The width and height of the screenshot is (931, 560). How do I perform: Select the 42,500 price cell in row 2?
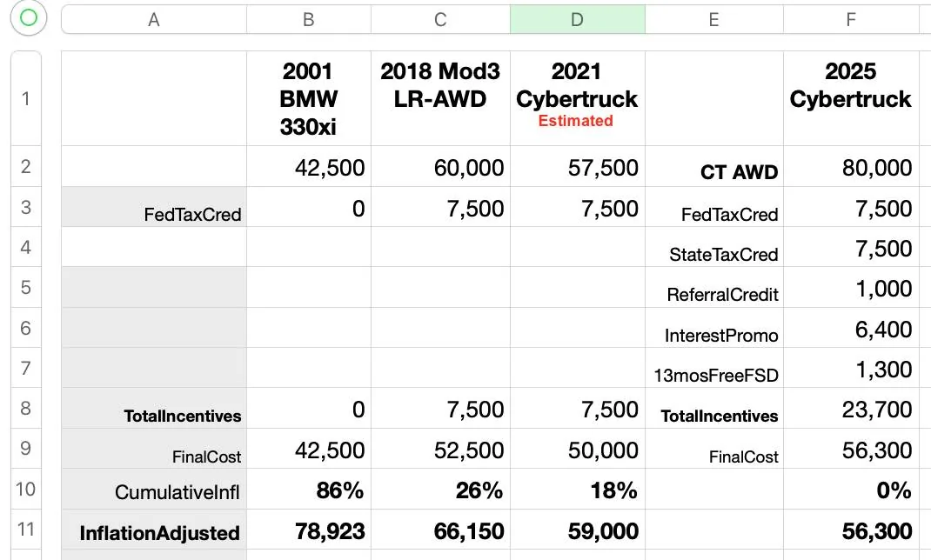coord(309,166)
